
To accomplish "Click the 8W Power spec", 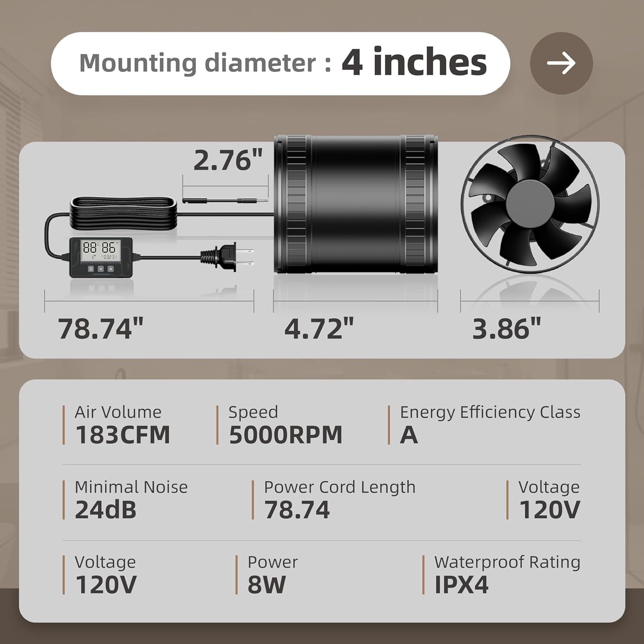I will (267, 584).
